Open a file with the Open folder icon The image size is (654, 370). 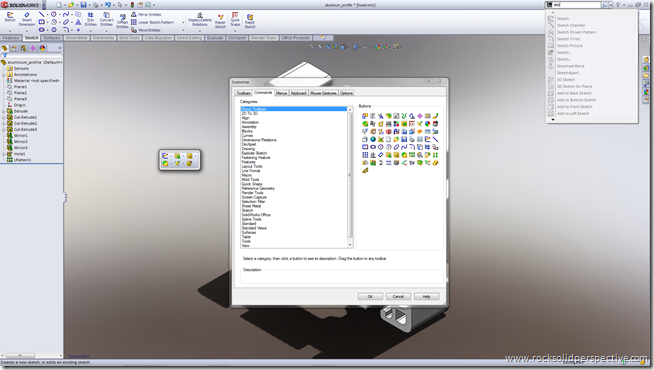click(x=71, y=5)
